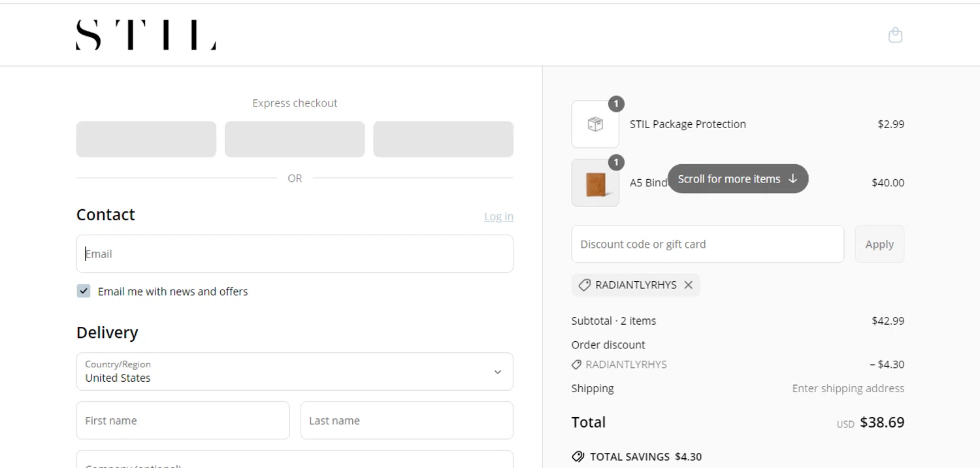Screen dimensions: 980x468
Task: Click the last Express checkout button
Action: click(444, 139)
